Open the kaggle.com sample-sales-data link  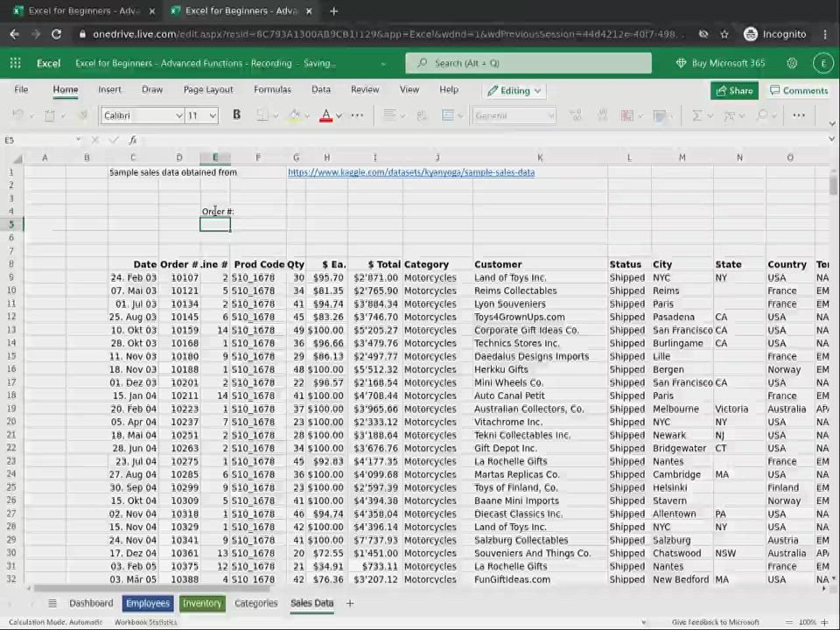411,172
